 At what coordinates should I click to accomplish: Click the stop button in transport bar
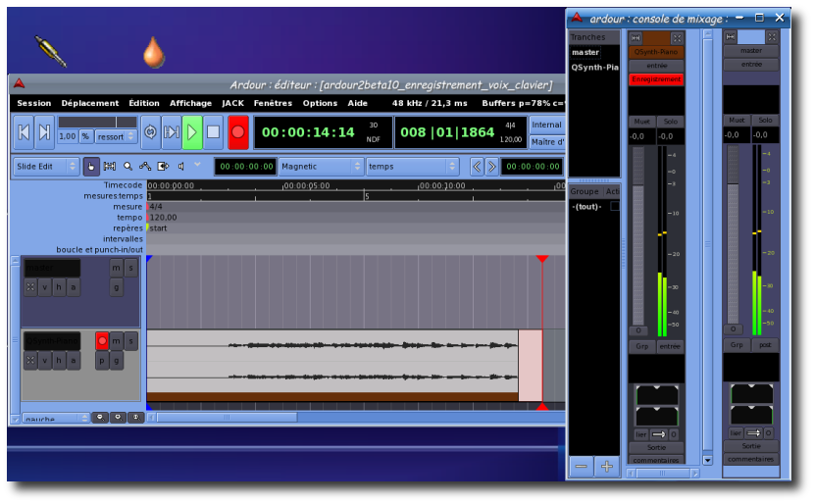click(x=213, y=131)
